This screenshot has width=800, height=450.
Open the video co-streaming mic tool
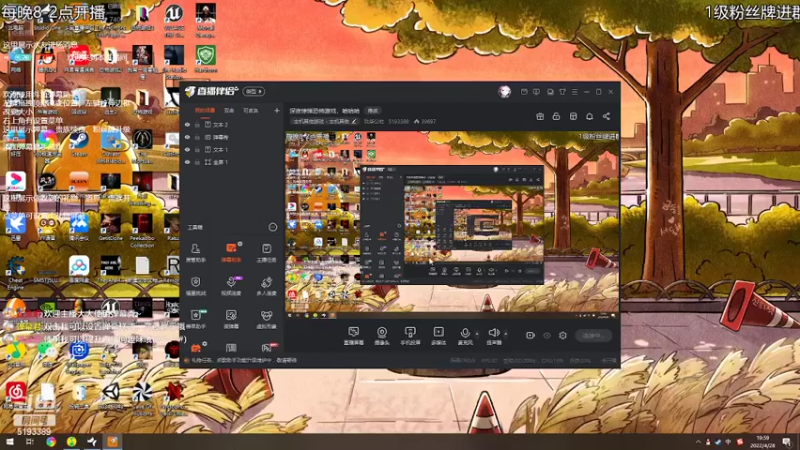[x=231, y=286]
